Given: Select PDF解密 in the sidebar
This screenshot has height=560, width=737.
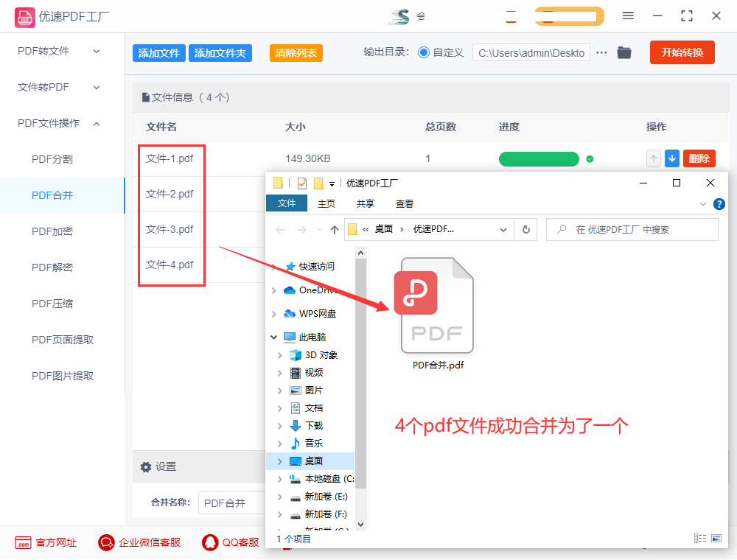Looking at the screenshot, I should click(52, 267).
